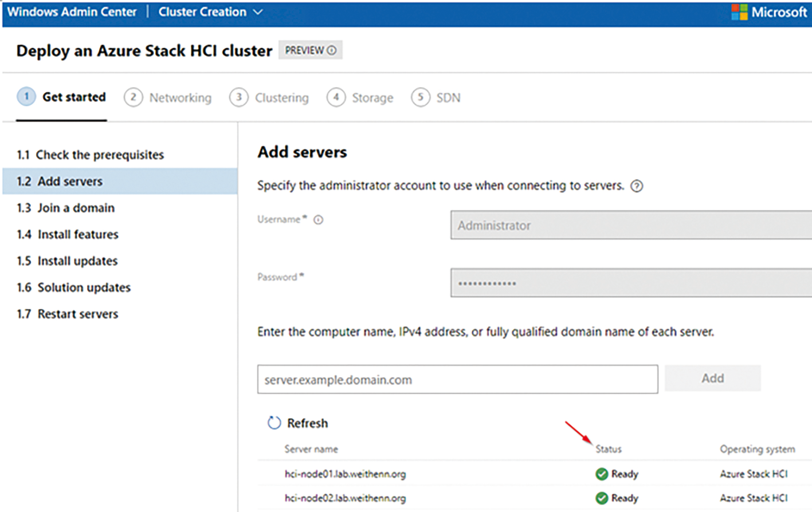
Task: Click Azure Stack HCI cell for hci-node02
Action: click(x=754, y=498)
